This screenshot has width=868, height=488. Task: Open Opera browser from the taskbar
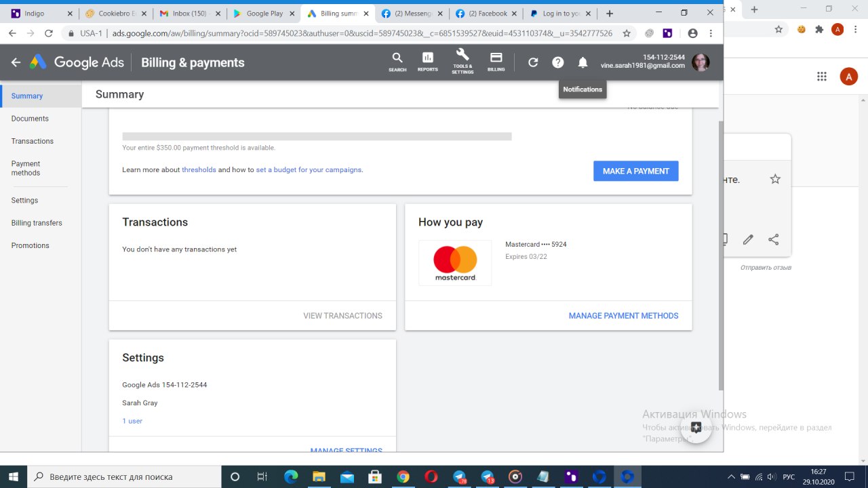[x=431, y=476]
